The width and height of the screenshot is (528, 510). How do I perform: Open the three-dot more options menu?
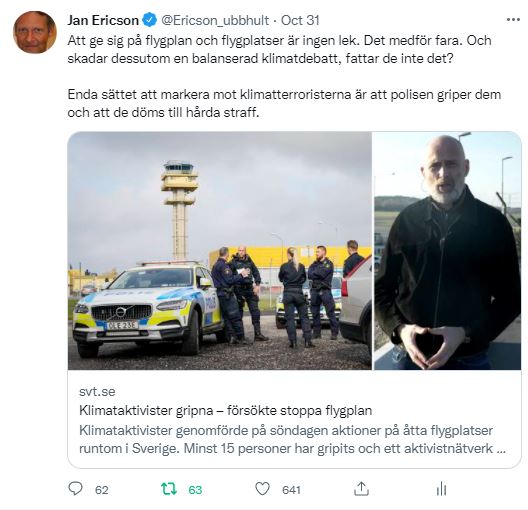click(x=513, y=20)
